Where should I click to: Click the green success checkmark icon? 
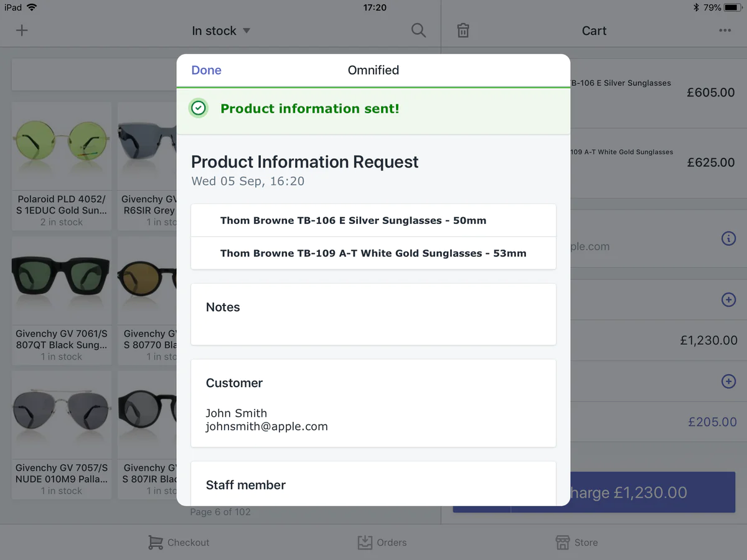(198, 109)
